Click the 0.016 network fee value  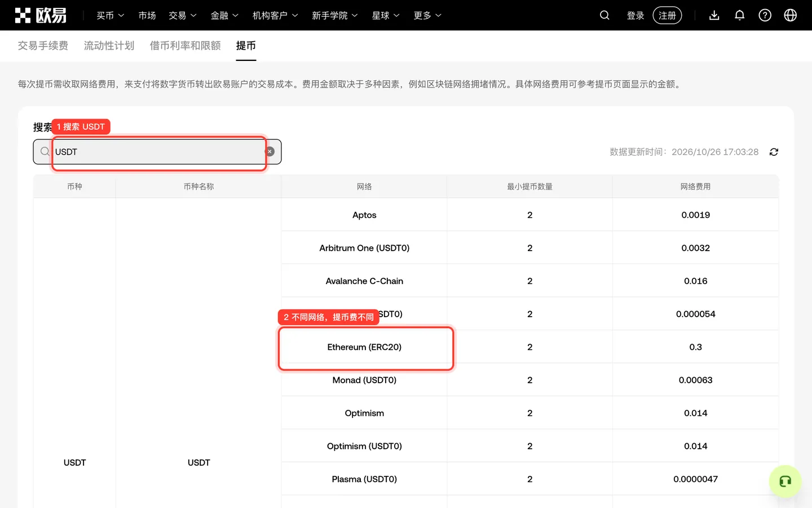[x=695, y=281]
